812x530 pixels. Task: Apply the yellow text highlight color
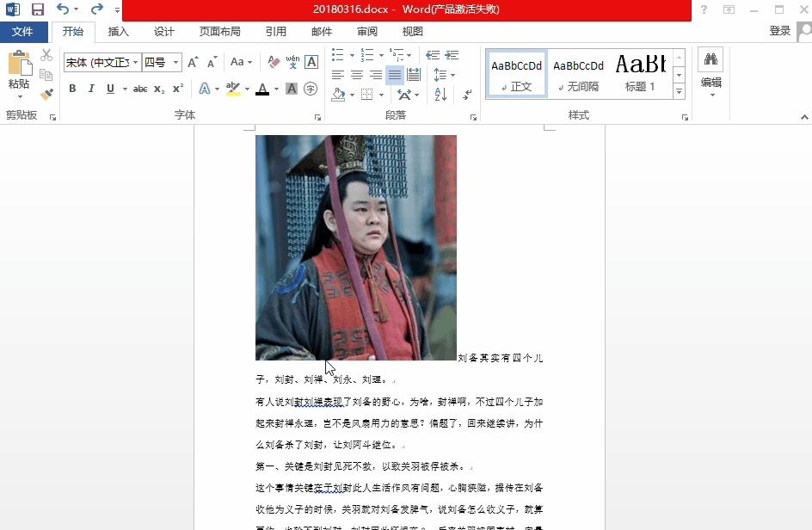tap(232, 89)
